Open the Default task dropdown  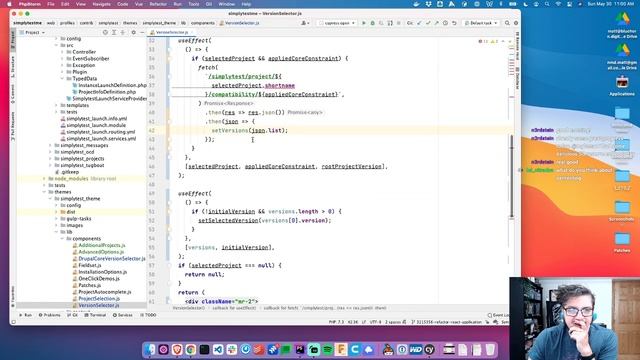pyautogui.click(x=481, y=23)
